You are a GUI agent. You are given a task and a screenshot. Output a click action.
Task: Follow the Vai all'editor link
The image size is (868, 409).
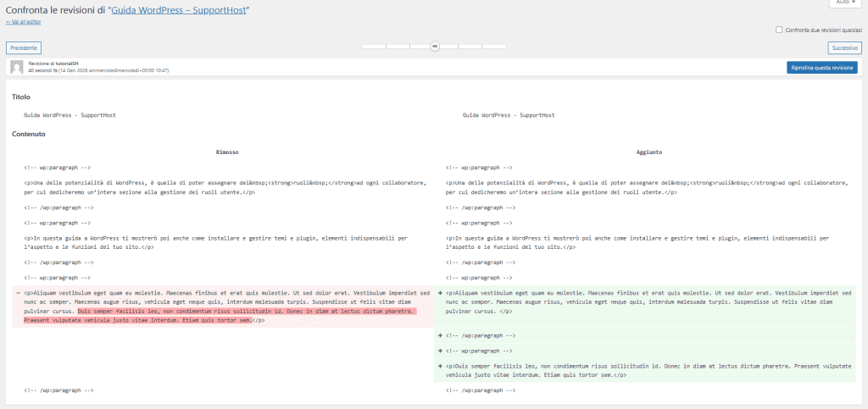tap(23, 22)
